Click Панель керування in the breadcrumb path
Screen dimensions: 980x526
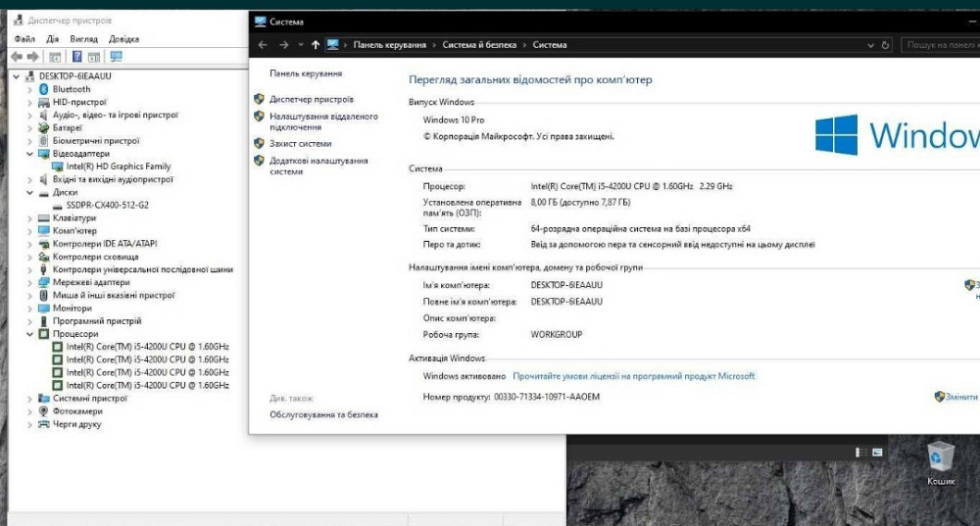(x=389, y=45)
